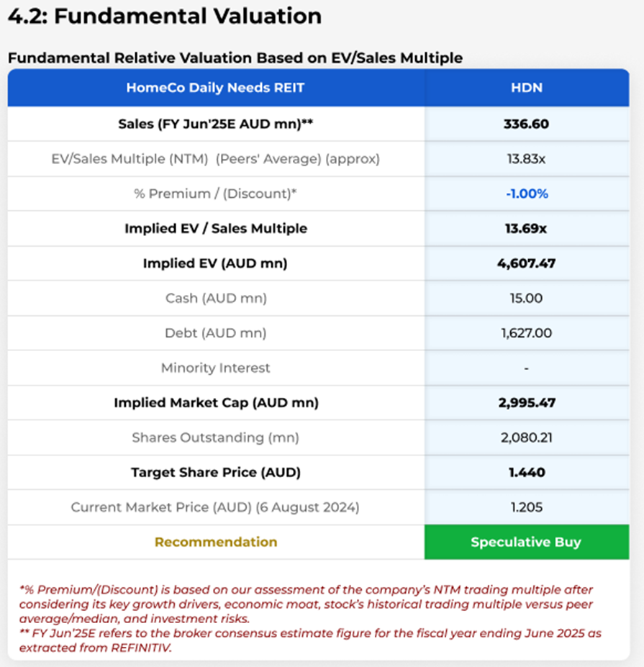Image resolution: width=644 pixels, height=667 pixels.
Task: Click the HomeCo Daily Needs REIT header
Action: 215,88
